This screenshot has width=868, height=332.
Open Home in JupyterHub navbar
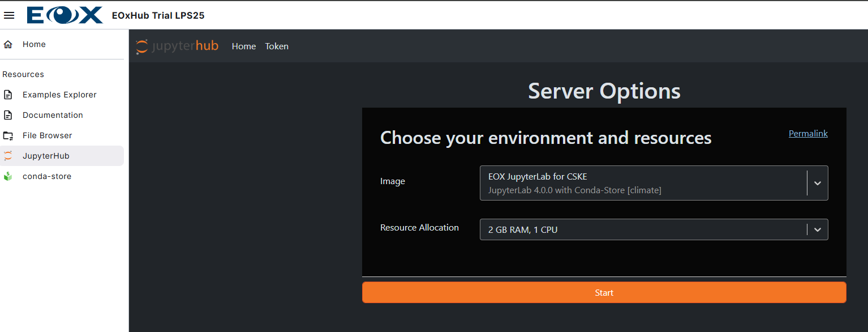[x=244, y=46]
